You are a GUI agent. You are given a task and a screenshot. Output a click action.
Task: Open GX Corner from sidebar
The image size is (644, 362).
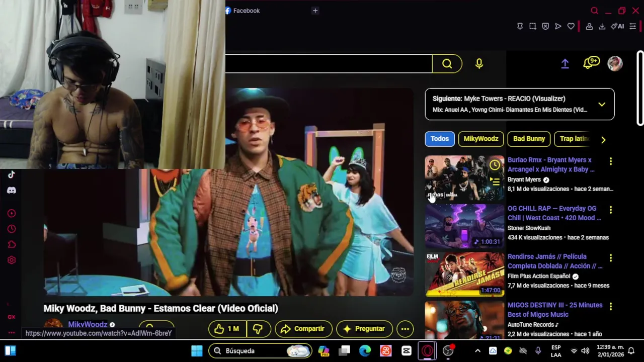pyautogui.click(x=11, y=317)
